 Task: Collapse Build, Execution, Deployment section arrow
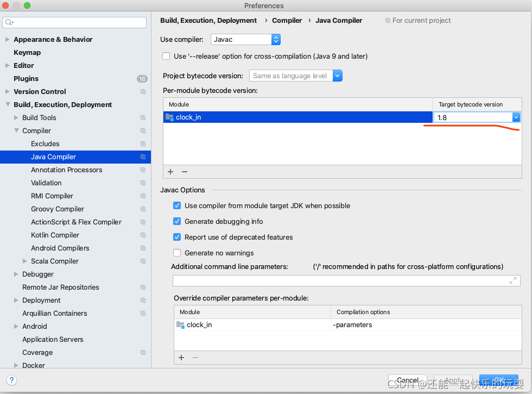[x=8, y=104]
